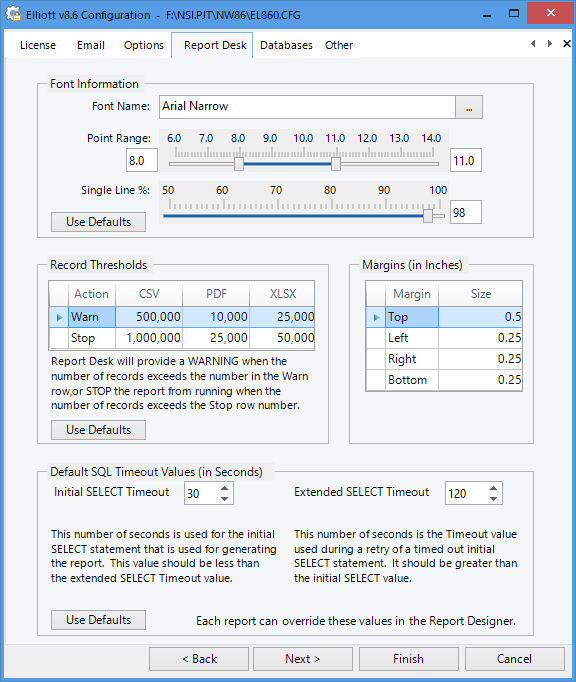Select Warn XLSX cell 25,000
576x682 pixels.
(282, 317)
